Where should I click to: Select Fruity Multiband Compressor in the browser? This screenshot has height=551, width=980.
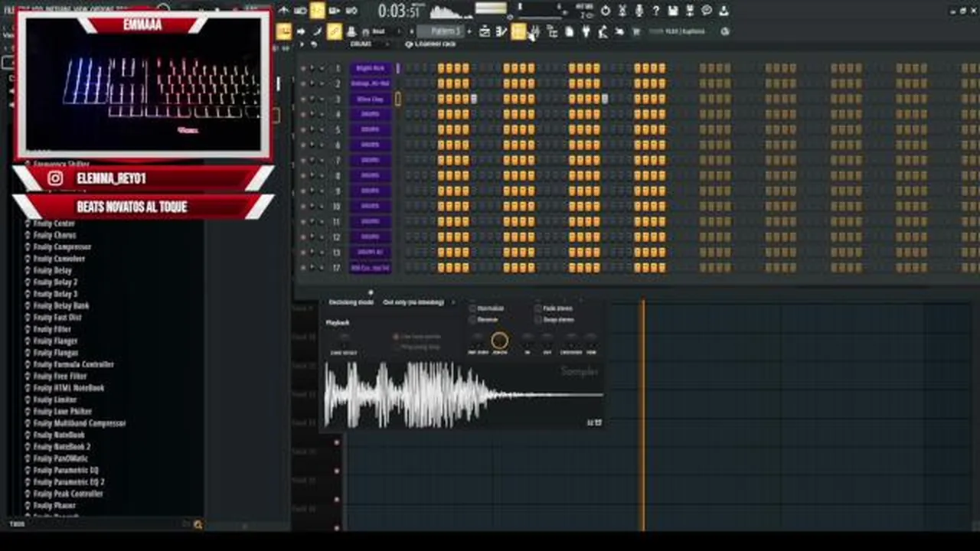[79, 423]
